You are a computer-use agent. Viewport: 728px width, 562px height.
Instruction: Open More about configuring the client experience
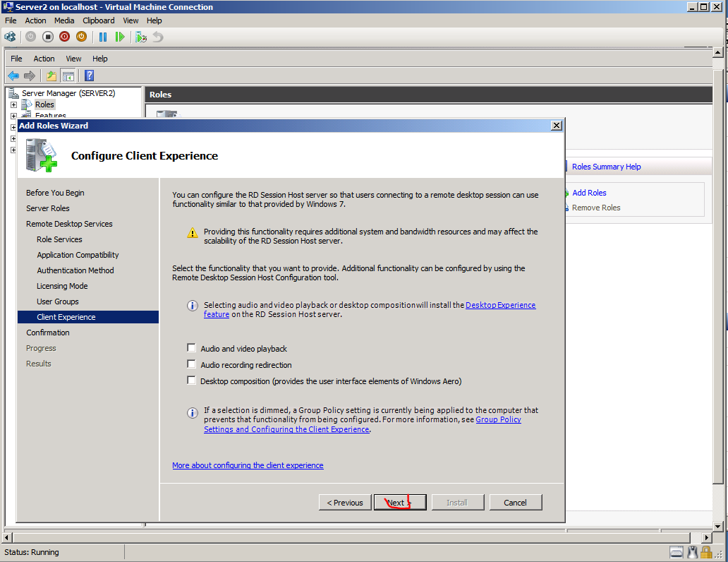tap(248, 465)
